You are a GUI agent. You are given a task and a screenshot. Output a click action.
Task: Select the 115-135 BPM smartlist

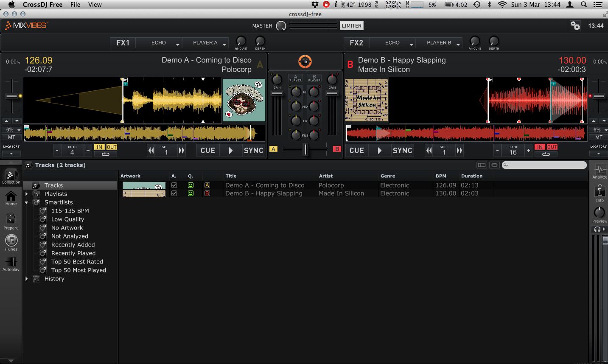[x=70, y=211]
